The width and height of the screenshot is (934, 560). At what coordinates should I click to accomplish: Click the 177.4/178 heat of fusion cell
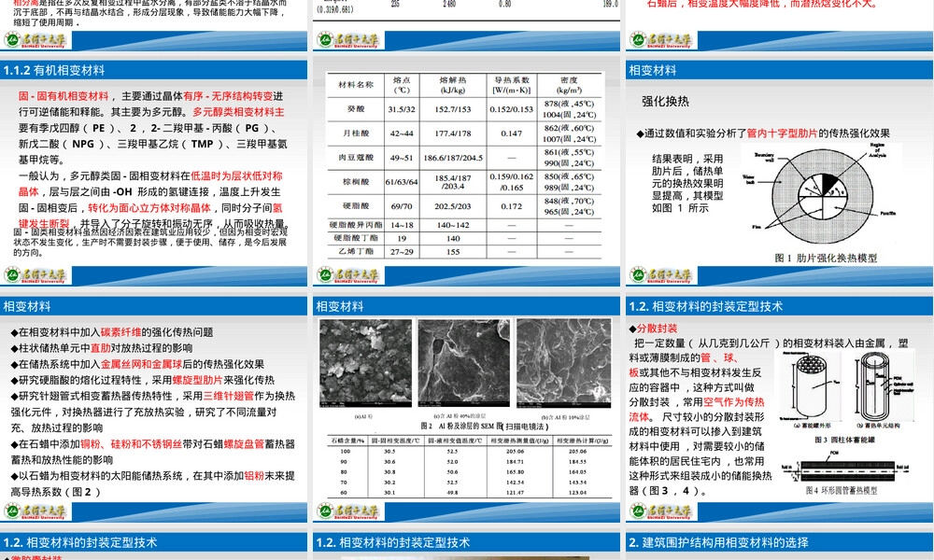tap(453, 133)
